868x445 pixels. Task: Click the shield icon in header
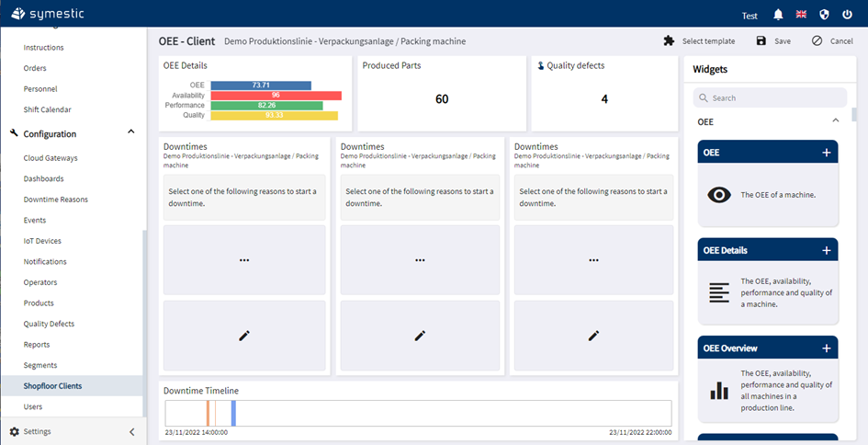click(824, 15)
